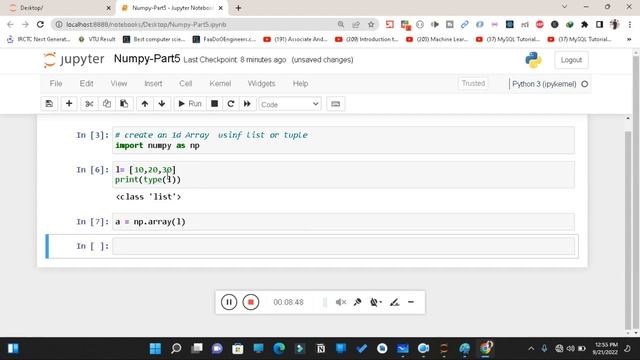The height and width of the screenshot is (360, 640).
Task: Open the cell type Code dropdown
Action: click(290, 104)
